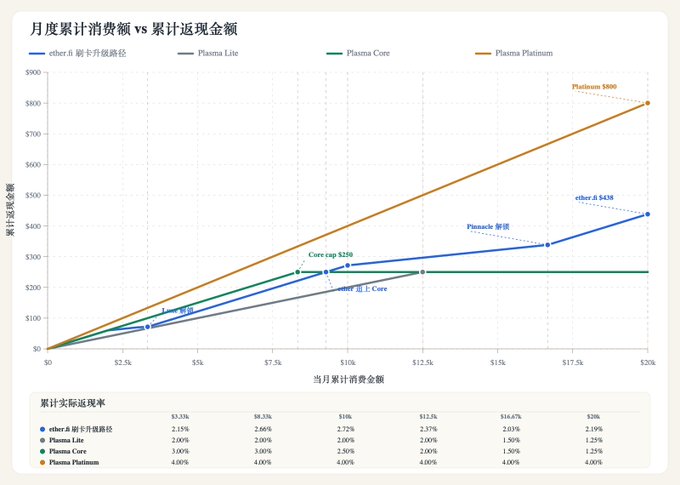Click the $900 y-axis tick label
Image resolution: width=680 pixels, height=485 pixels.
[x=33, y=72]
